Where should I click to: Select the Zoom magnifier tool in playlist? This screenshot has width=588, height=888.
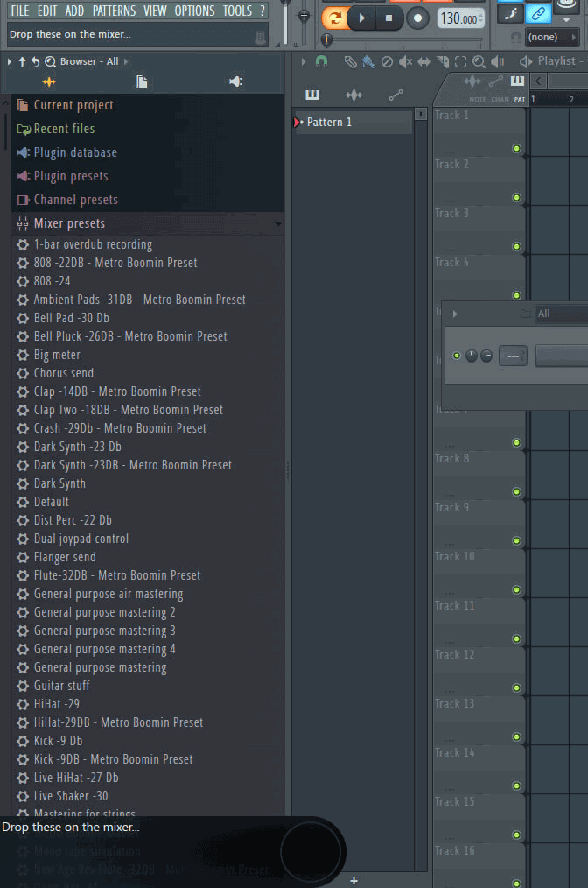[x=479, y=61]
